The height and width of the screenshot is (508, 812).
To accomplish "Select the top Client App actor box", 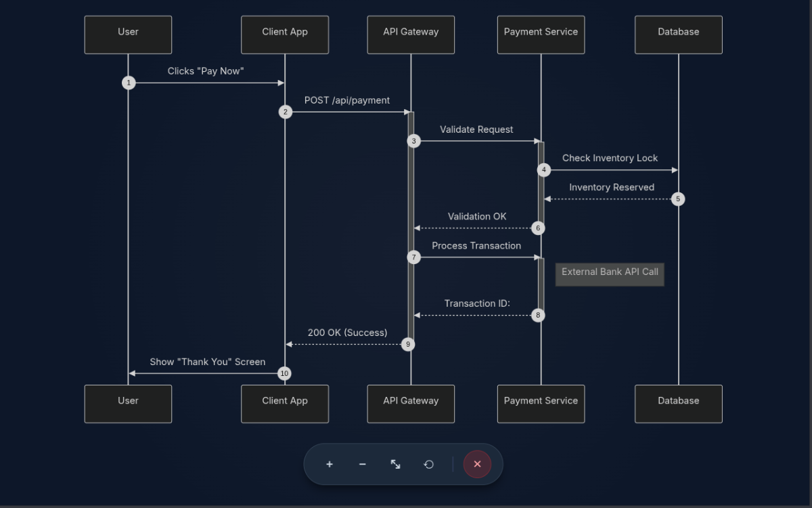I will pos(285,35).
